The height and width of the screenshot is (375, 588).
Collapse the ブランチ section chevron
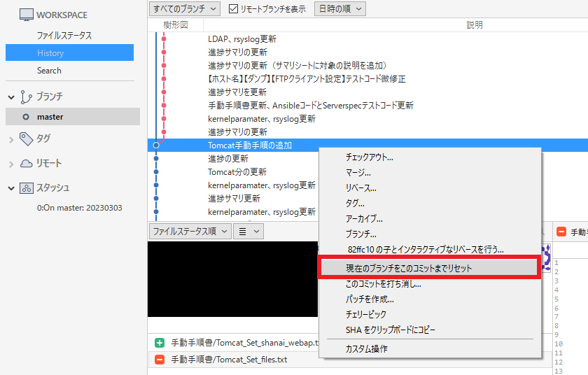[x=11, y=97]
